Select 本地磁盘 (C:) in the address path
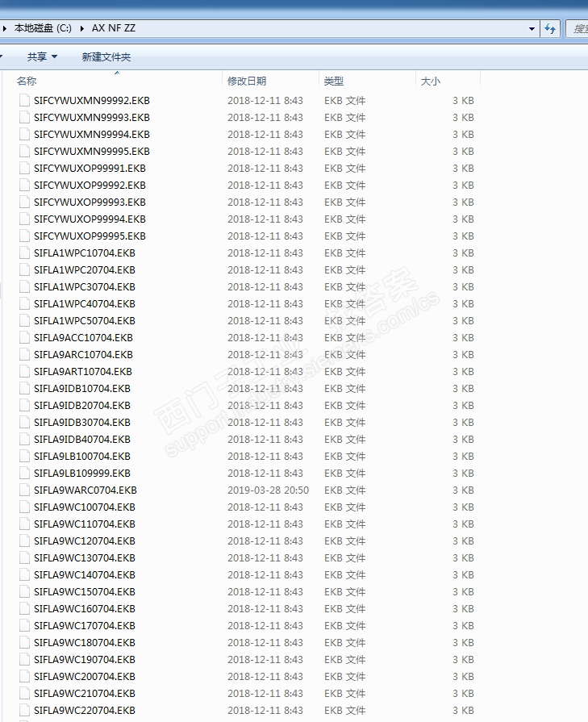Image resolution: width=588 pixels, height=722 pixels. pos(43,28)
